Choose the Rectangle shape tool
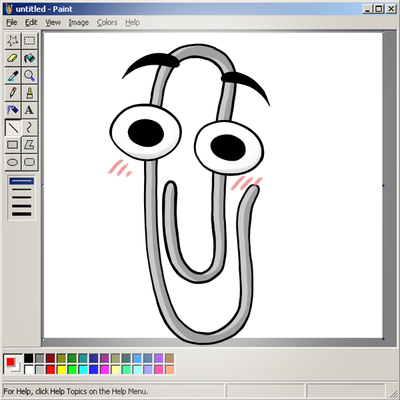This screenshot has height=400, width=400. click(13, 145)
